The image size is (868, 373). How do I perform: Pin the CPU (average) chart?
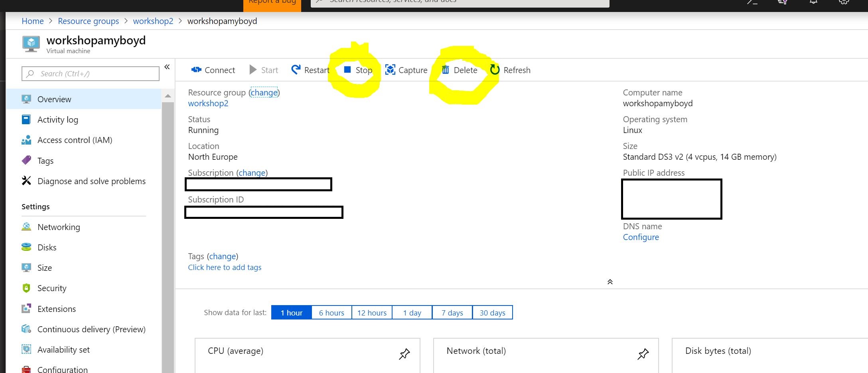[x=404, y=354]
